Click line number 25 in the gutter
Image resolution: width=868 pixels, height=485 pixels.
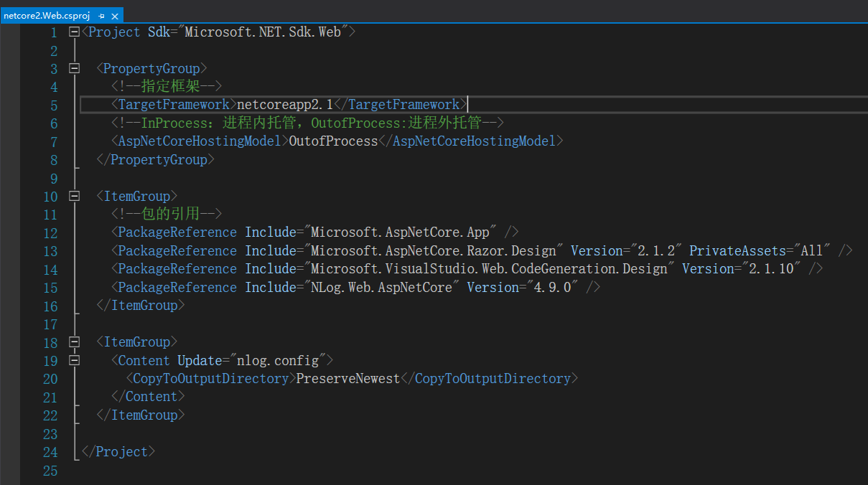pyautogui.click(x=50, y=471)
